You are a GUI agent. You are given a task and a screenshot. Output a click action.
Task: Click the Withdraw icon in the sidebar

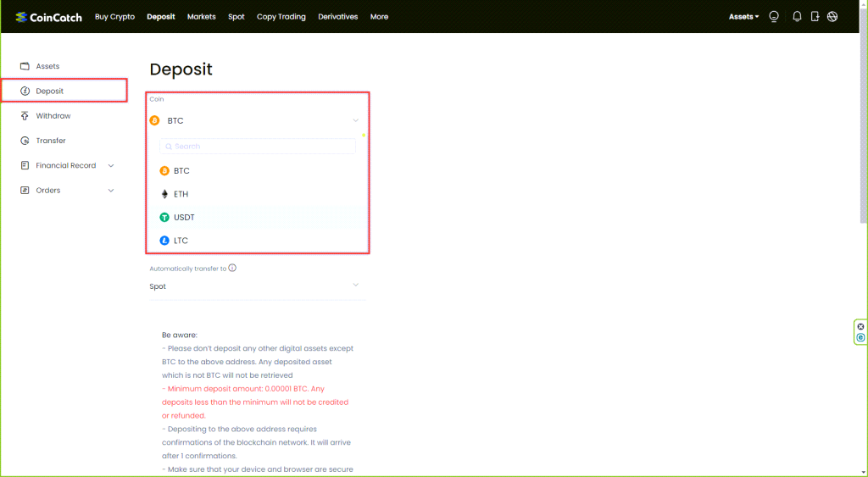click(x=25, y=116)
